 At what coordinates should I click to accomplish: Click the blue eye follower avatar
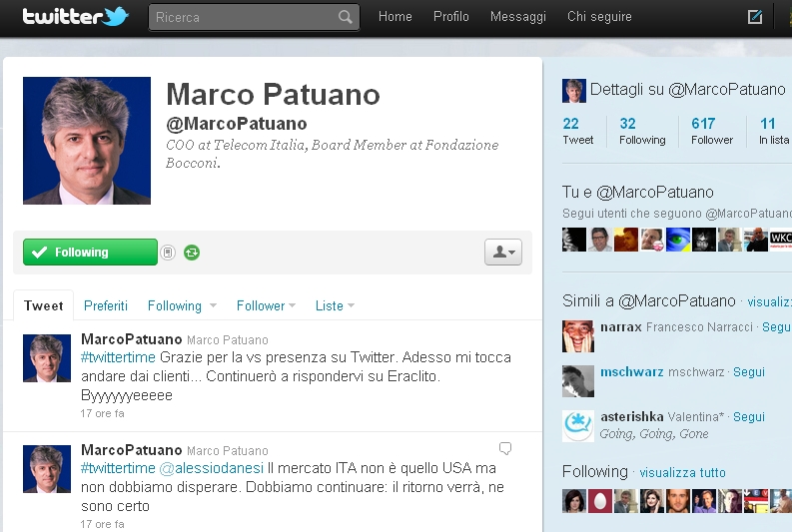(678, 240)
